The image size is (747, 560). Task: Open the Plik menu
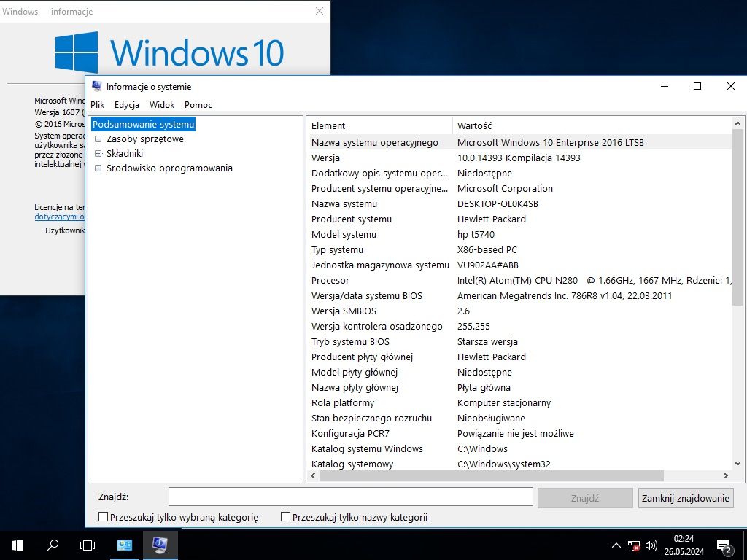point(98,105)
